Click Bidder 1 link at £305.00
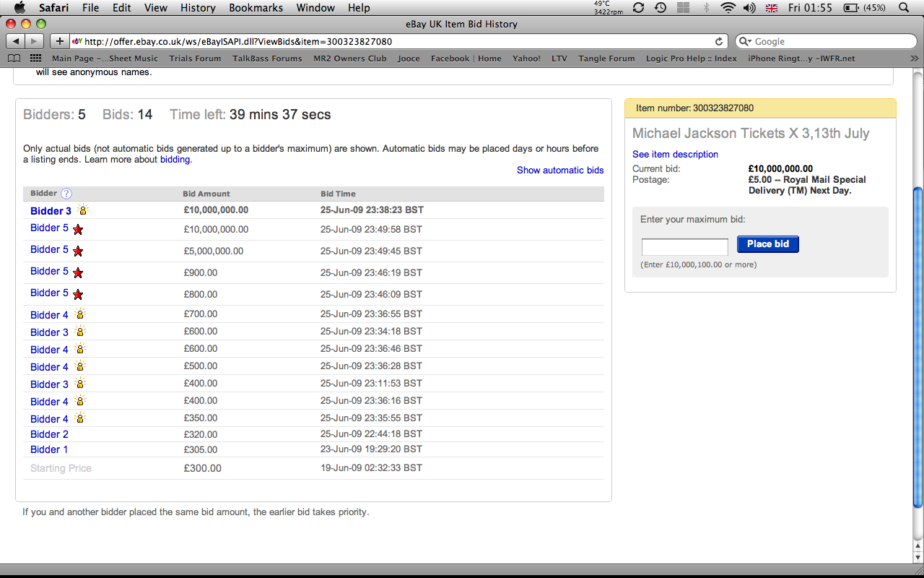Screen dimensions: 924x578 [49, 449]
